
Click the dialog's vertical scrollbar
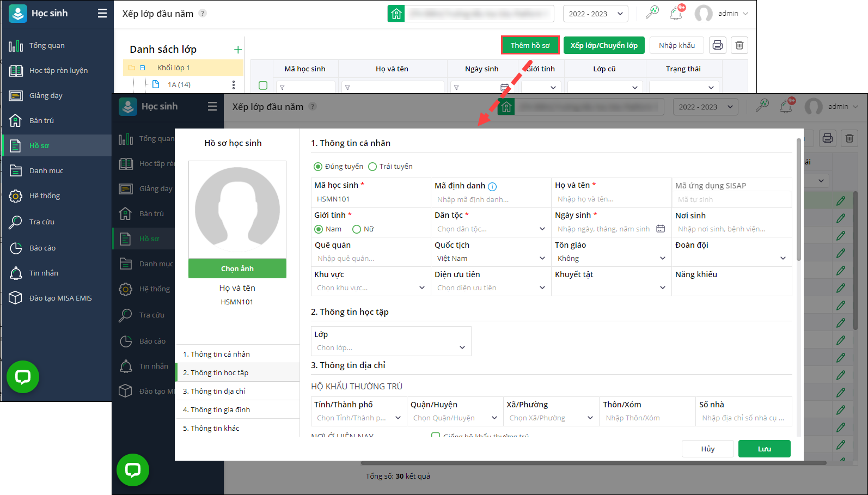coord(799,200)
